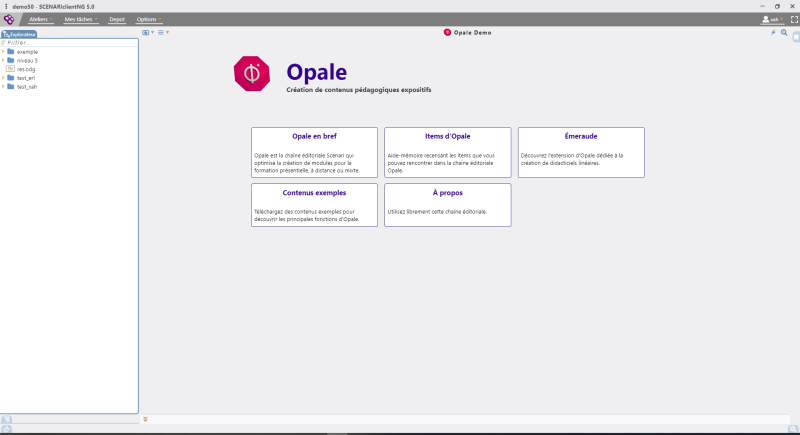Open the Options menu

click(148, 19)
